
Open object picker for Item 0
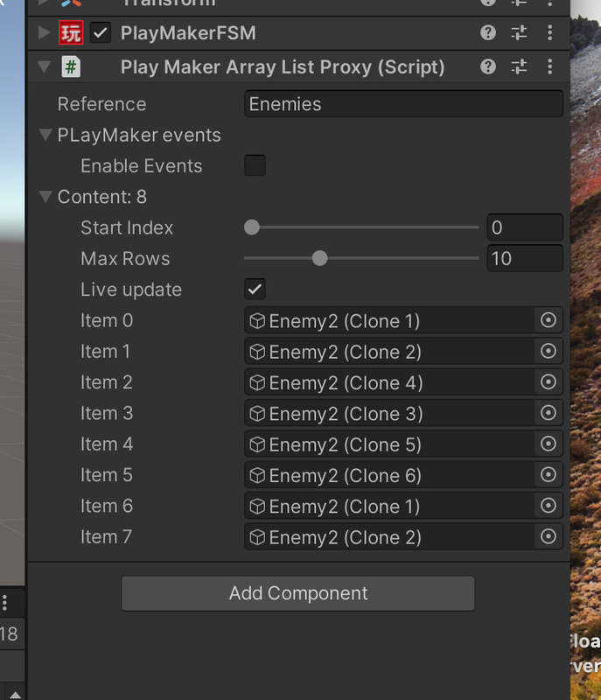[x=549, y=320]
